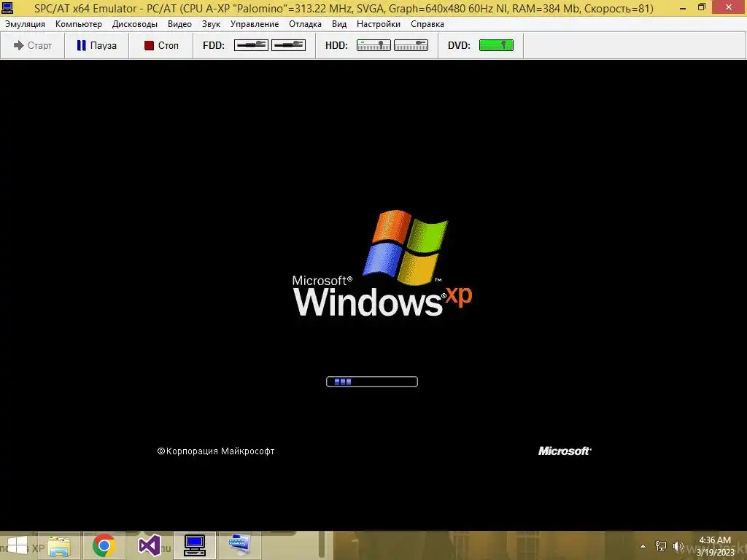Click the green DVD drive icon

point(496,44)
